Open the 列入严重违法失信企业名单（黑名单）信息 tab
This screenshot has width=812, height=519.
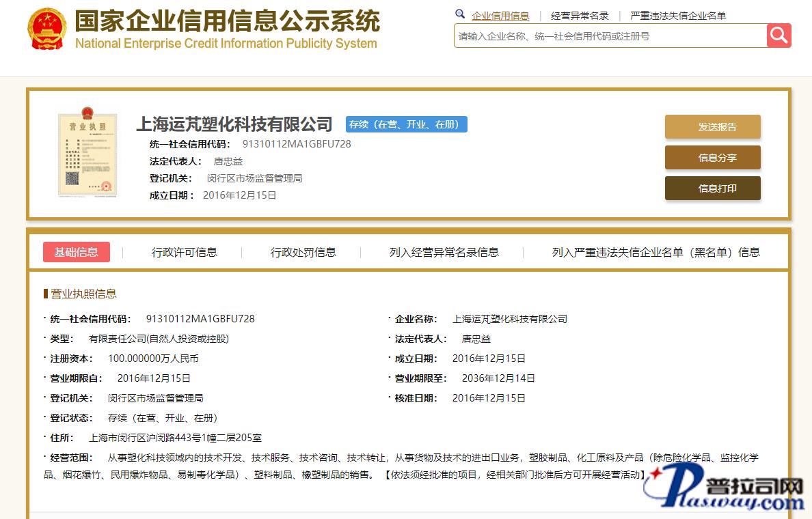(656, 252)
